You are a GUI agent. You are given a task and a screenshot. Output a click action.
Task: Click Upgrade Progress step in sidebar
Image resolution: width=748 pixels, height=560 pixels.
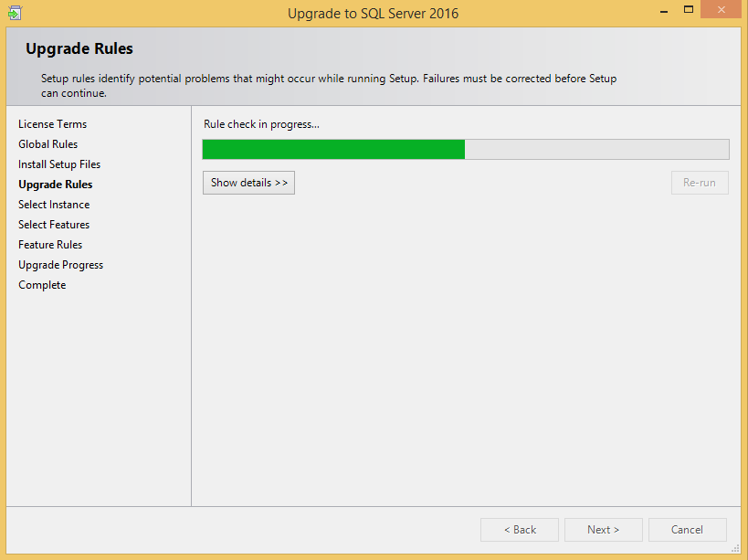click(x=60, y=265)
